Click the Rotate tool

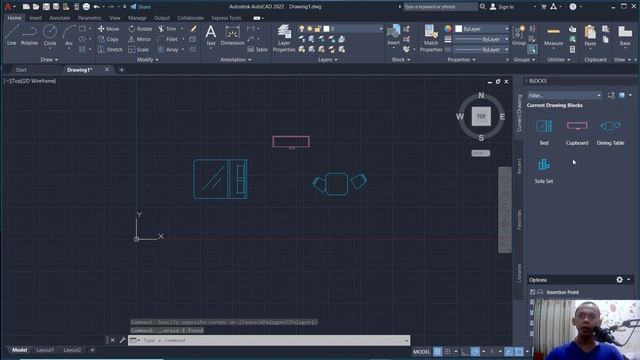140,29
